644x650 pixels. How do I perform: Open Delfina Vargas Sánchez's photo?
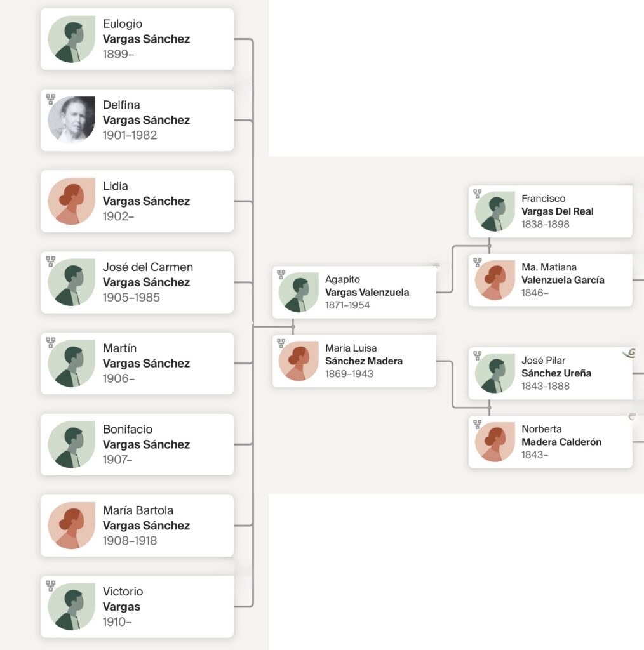[71, 120]
